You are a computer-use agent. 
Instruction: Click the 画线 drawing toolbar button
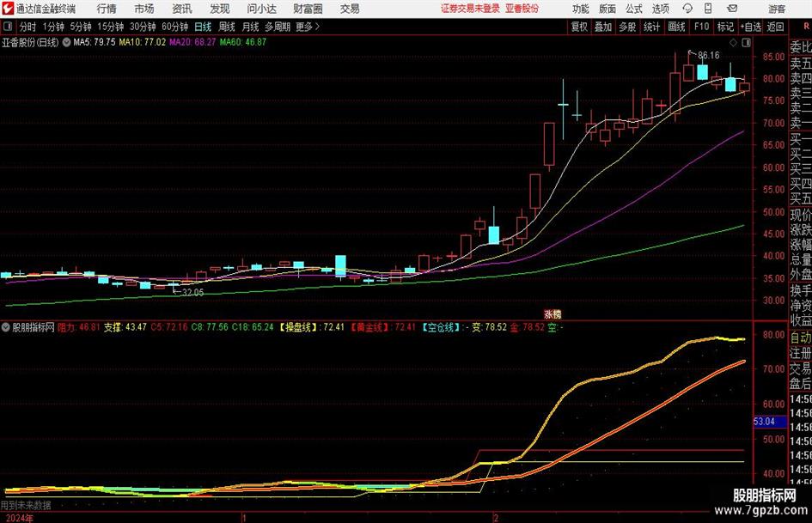pyautogui.click(x=676, y=27)
